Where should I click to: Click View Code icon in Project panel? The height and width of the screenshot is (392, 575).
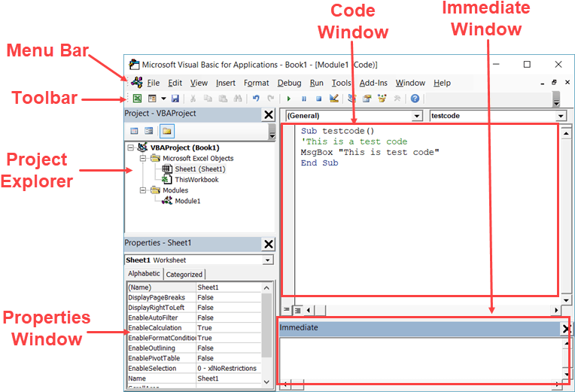[134, 131]
